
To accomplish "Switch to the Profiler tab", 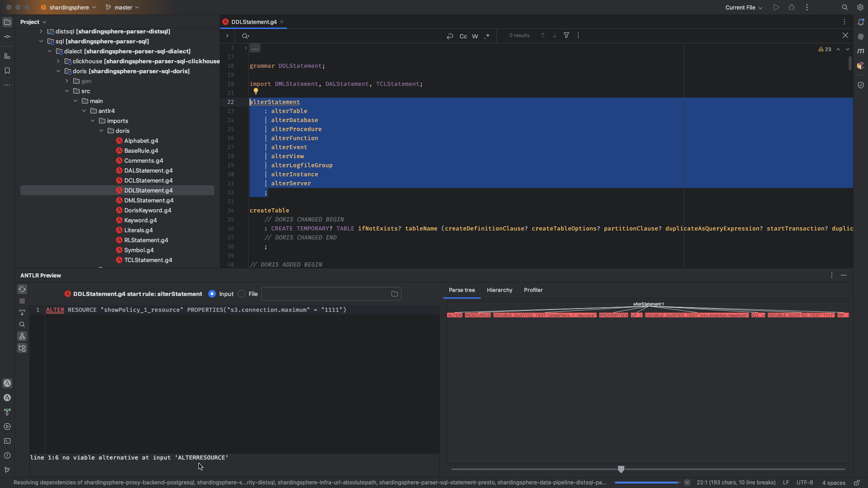I will point(533,290).
